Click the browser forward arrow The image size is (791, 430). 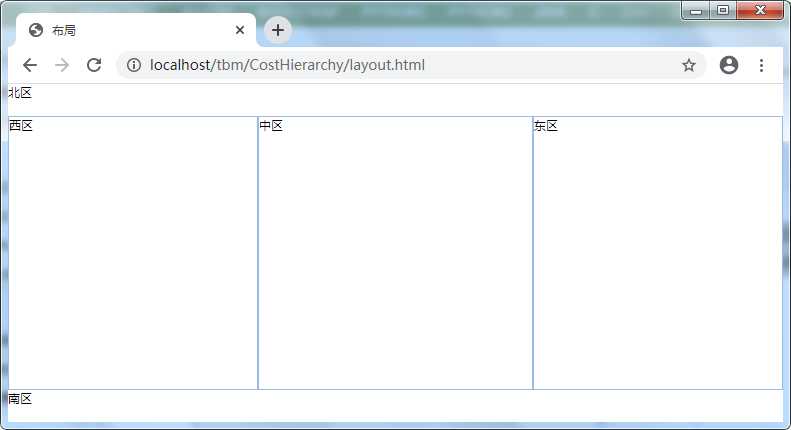[x=62, y=65]
